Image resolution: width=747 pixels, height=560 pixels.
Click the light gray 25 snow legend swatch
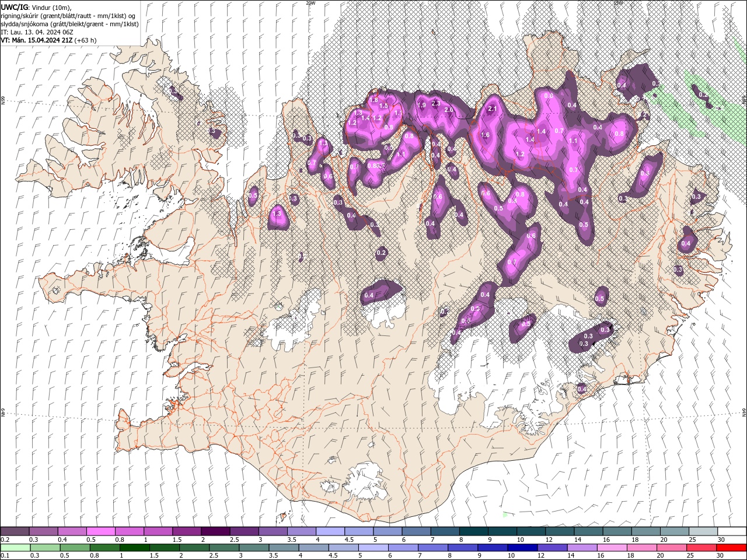pos(704,531)
